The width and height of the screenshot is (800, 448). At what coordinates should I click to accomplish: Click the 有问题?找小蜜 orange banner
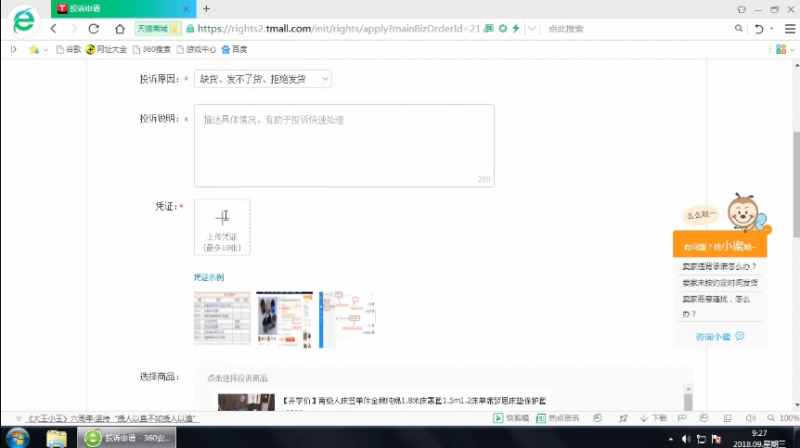pos(719,246)
